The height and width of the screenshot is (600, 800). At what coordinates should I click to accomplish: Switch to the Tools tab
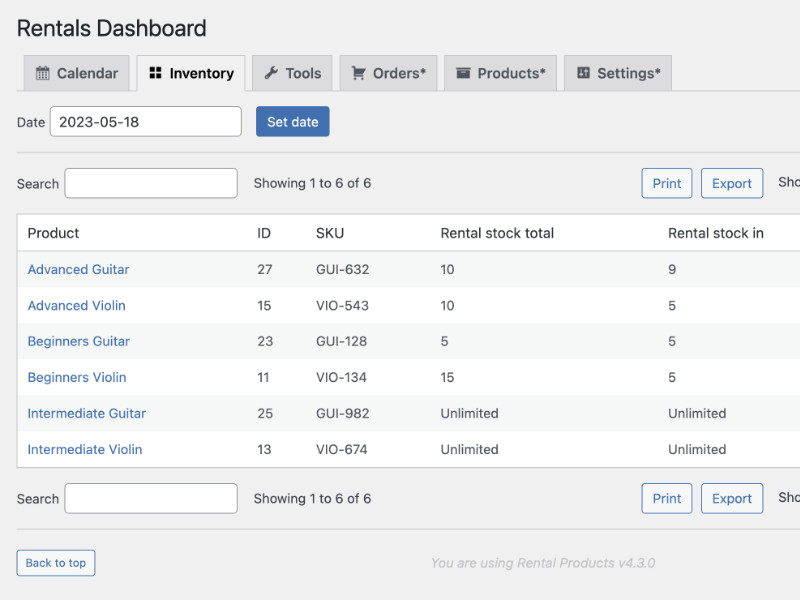click(x=292, y=73)
